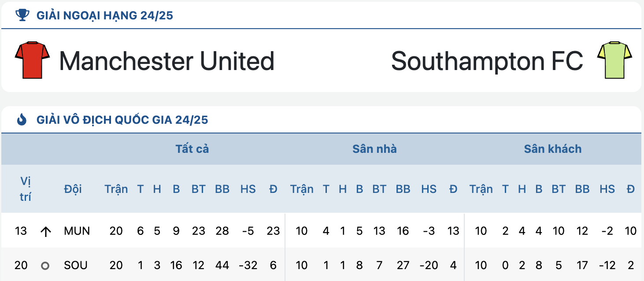Click the trophy icon beside Giải Ngoại Hạng
The image size is (644, 281).
tap(22, 15)
